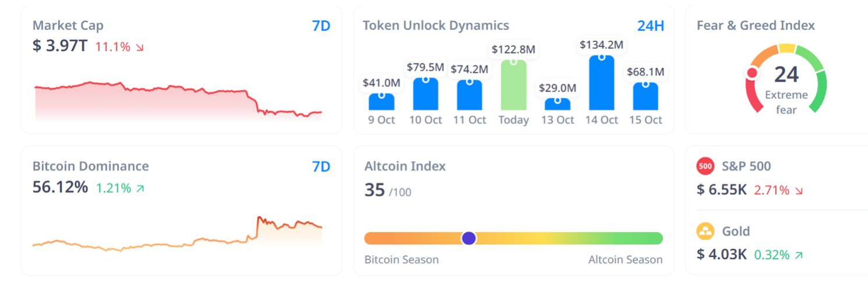Open the Fear & Greed Index heading
This screenshot has height=285, width=868.
pos(756,26)
